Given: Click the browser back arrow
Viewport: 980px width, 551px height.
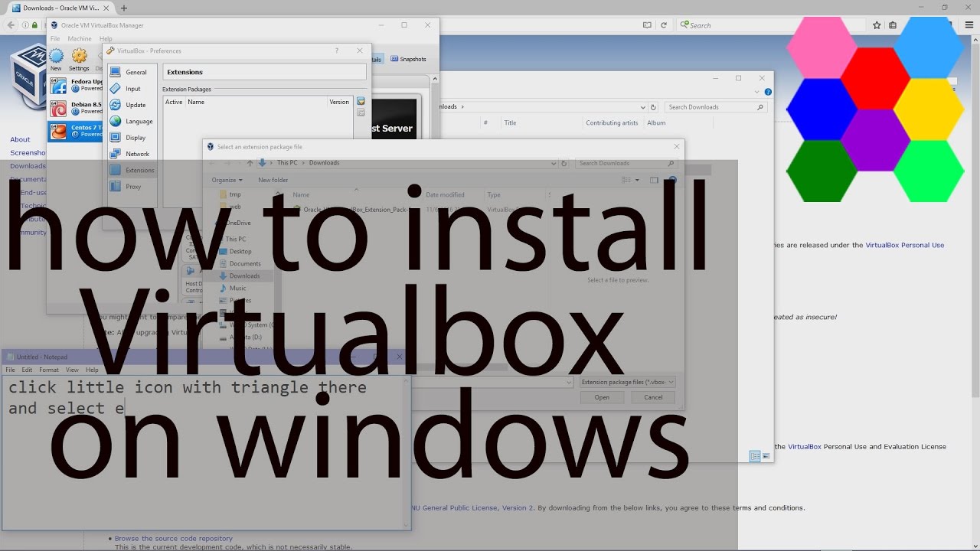Looking at the screenshot, I should [11, 25].
